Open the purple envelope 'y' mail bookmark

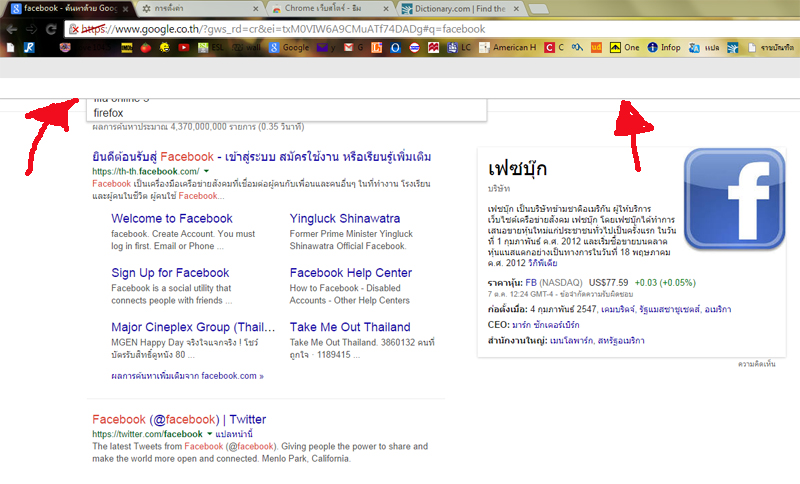coord(326,47)
